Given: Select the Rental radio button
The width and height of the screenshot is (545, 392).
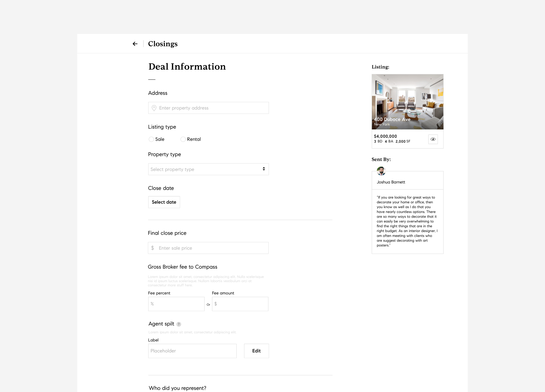Looking at the screenshot, I should (183, 139).
